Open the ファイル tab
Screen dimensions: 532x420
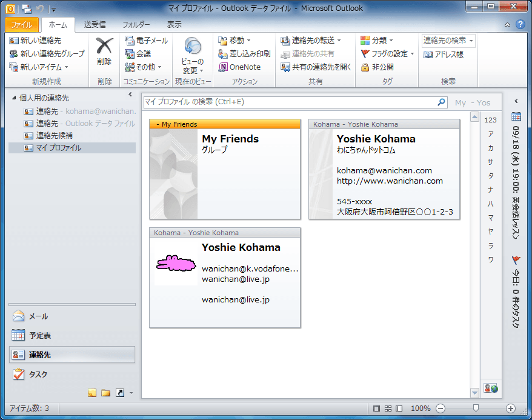21,25
